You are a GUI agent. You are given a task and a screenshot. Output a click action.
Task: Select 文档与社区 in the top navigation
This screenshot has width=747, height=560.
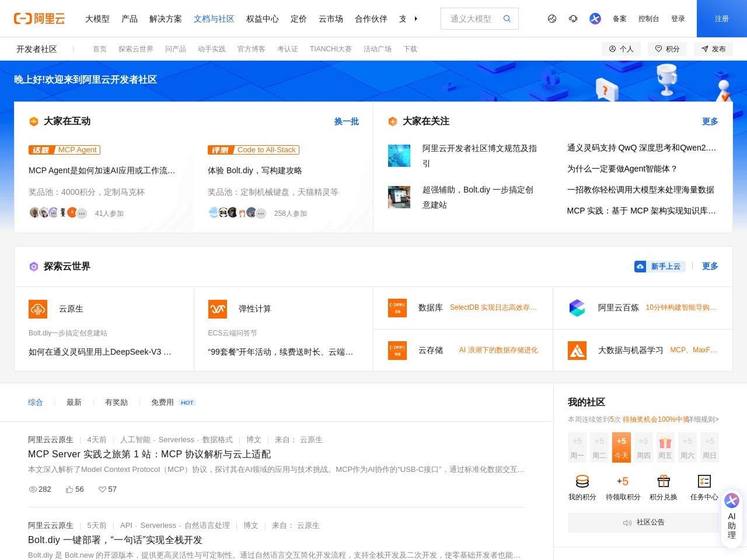tap(214, 19)
